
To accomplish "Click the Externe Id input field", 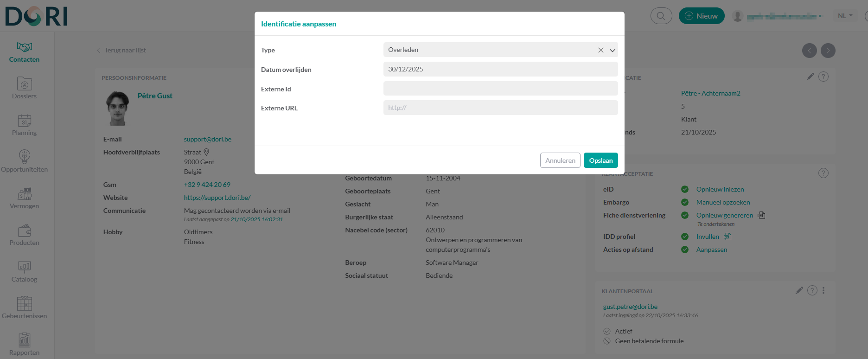I will pyautogui.click(x=500, y=89).
